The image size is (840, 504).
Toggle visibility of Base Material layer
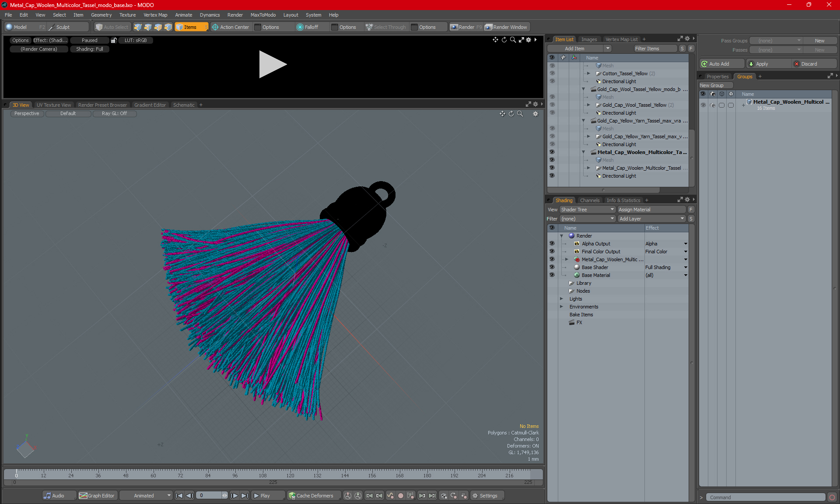[x=552, y=275]
